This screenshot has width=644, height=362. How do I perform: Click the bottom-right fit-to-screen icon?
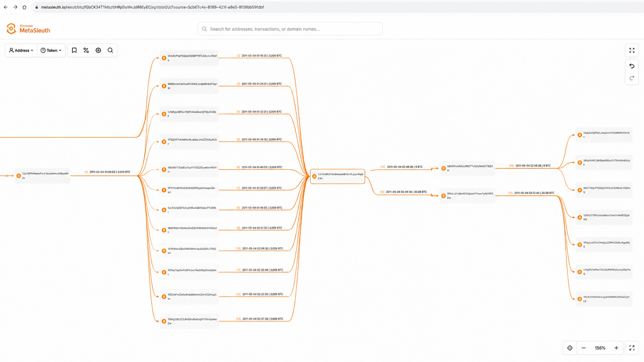click(x=632, y=348)
